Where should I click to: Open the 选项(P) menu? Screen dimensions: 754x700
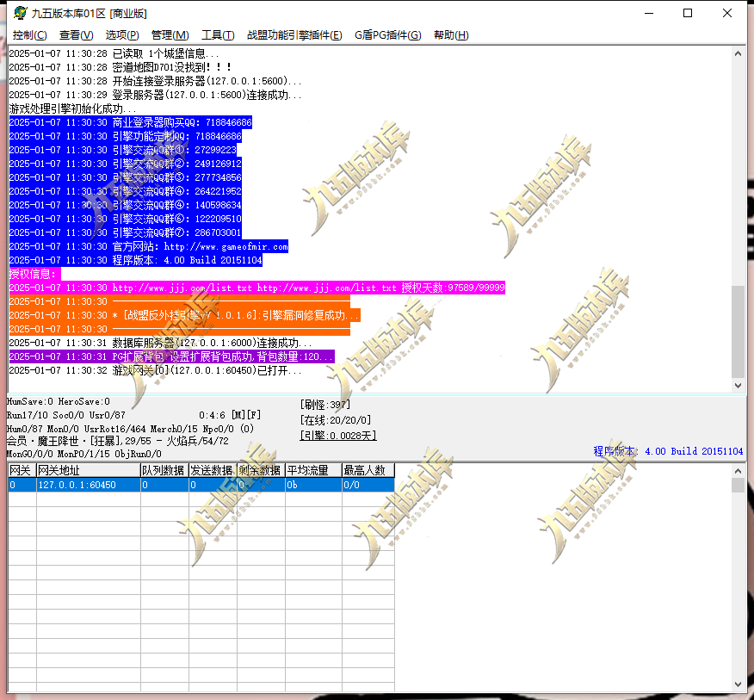click(x=122, y=35)
